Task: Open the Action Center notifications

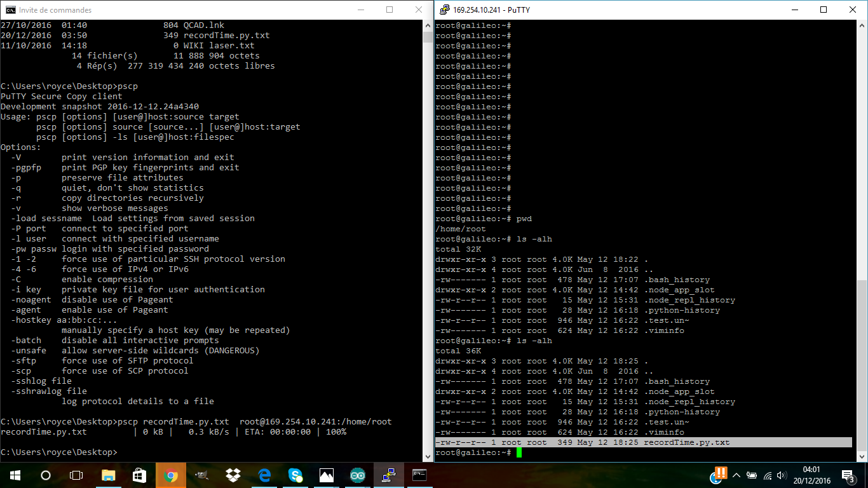Action: (x=848, y=475)
